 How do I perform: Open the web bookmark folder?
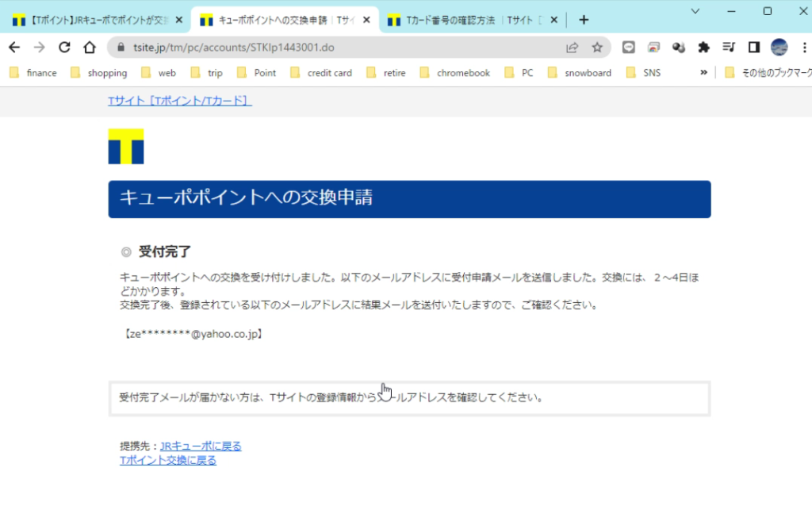coord(159,73)
